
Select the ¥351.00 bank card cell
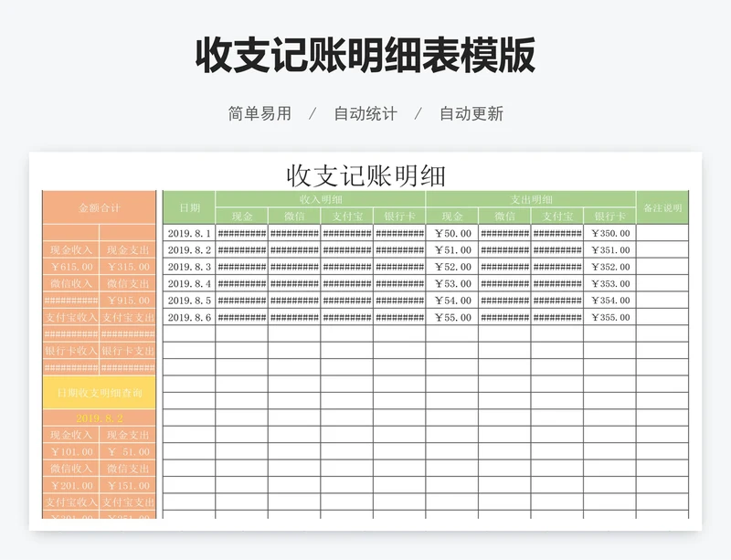click(x=609, y=250)
